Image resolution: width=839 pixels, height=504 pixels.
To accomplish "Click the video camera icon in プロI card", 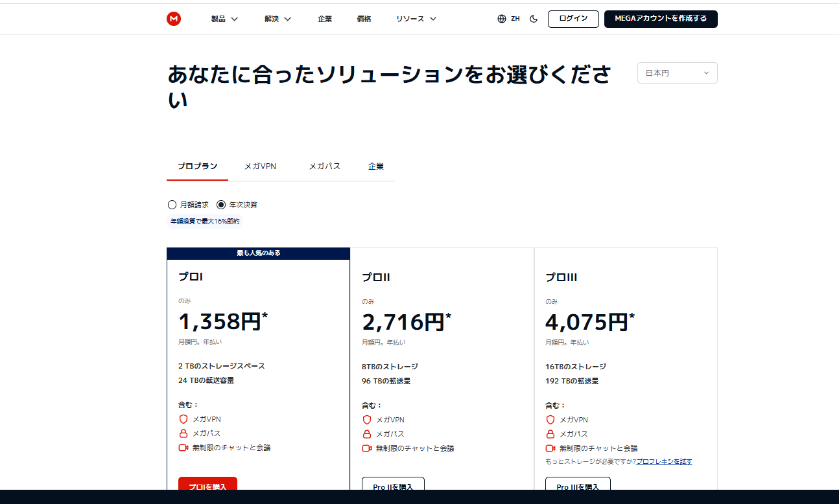I will click(183, 448).
